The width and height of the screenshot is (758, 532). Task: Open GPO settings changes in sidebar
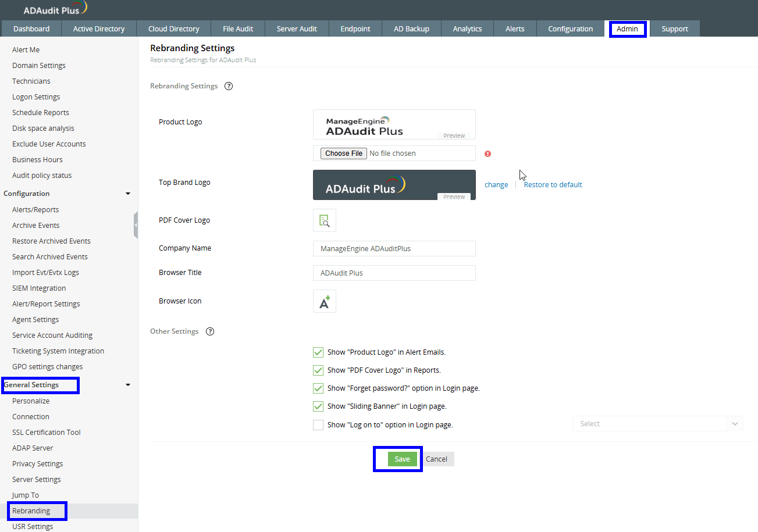point(48,367)
